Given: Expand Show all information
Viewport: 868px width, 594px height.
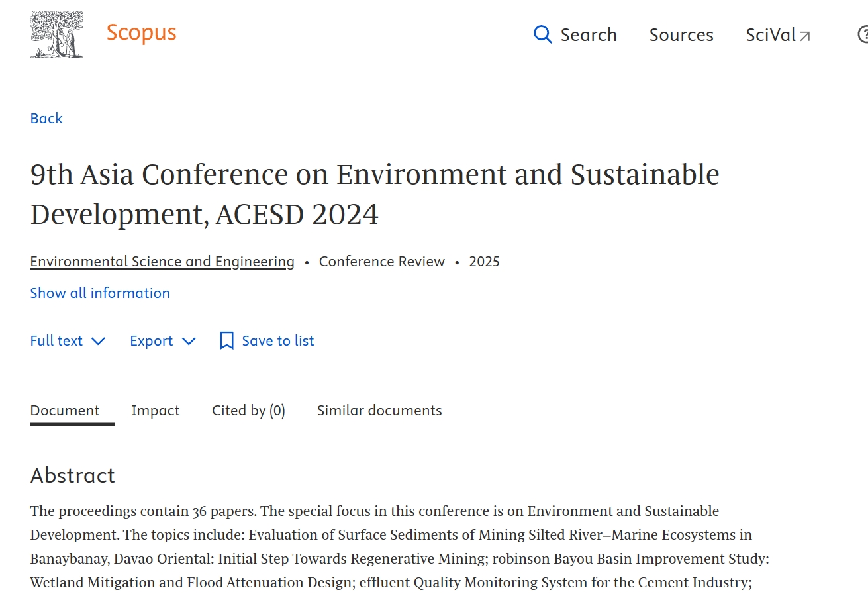Looking at the screenshot, I should [x=100, y=293].
